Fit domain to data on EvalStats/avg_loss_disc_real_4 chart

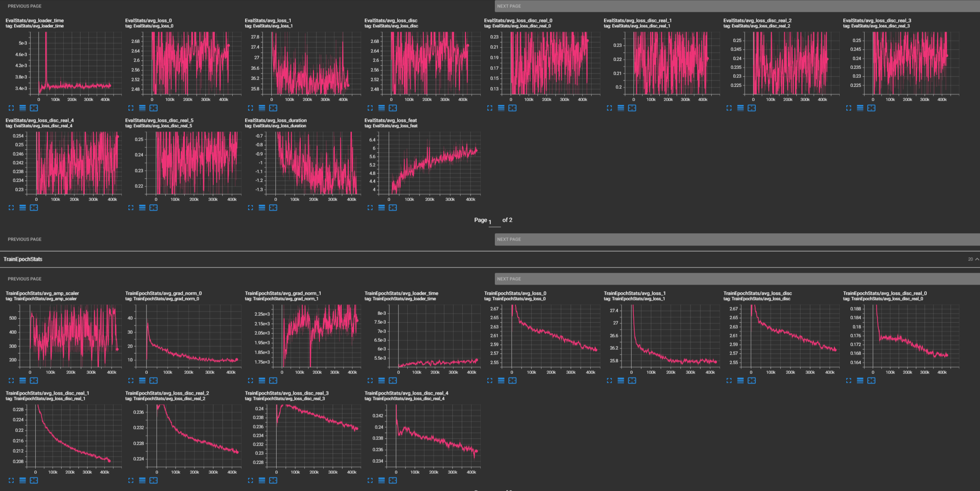click(34, 208)
